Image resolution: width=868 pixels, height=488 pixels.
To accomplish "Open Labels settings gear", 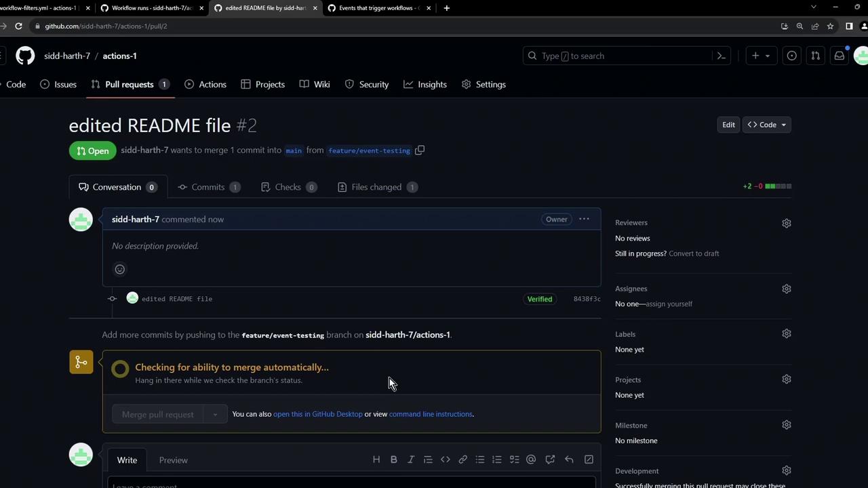I will 787,333.
